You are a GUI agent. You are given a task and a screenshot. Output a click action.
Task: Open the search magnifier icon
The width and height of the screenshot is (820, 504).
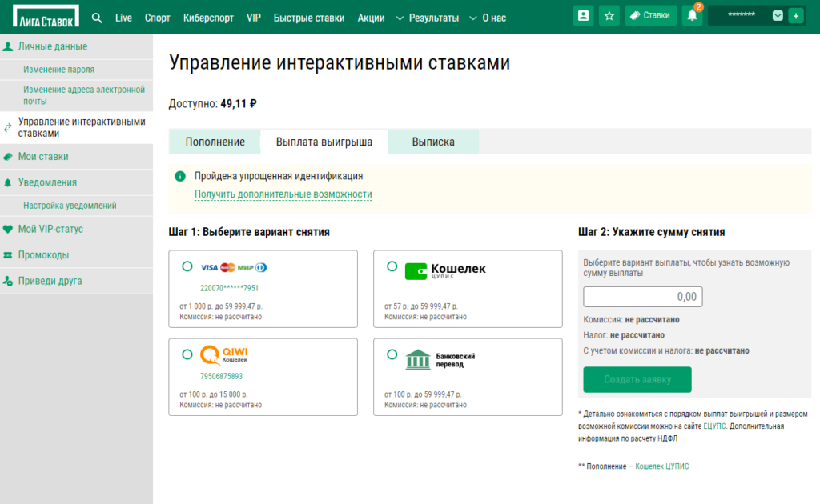click(97, 18)
